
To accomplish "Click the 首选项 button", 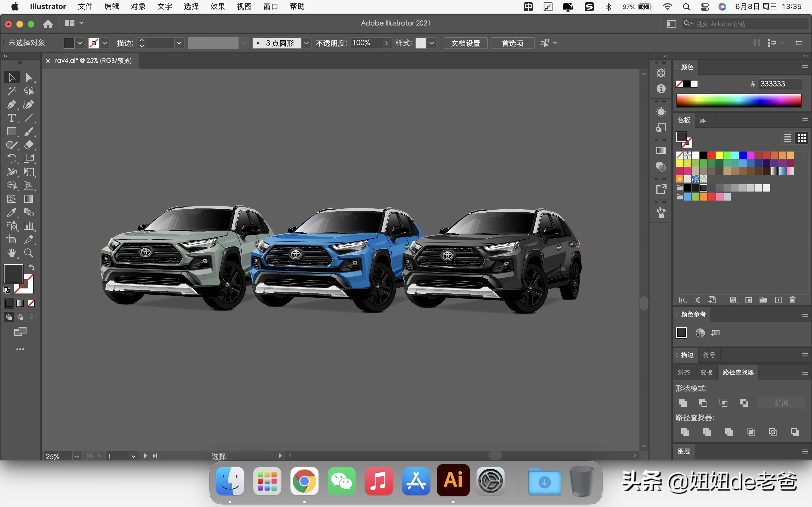I will coord(512,43).
